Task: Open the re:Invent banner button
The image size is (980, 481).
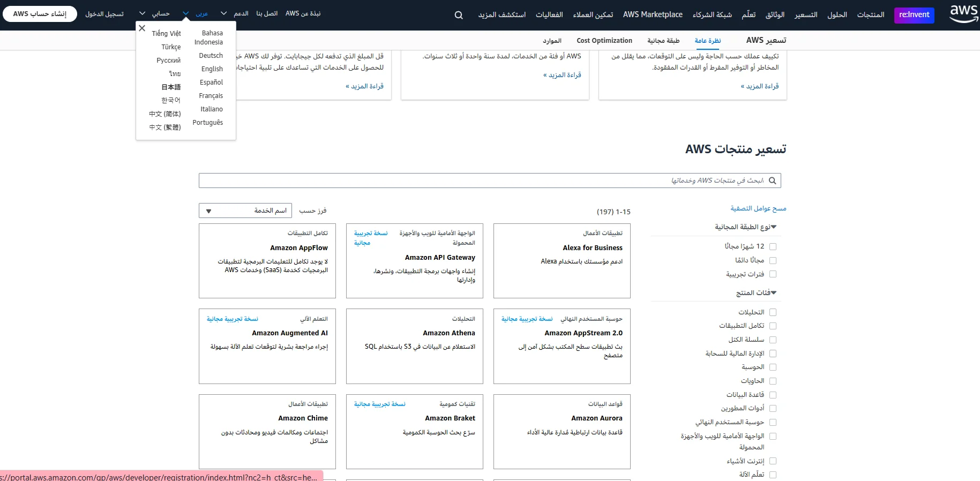Action: tap(914, 15)
